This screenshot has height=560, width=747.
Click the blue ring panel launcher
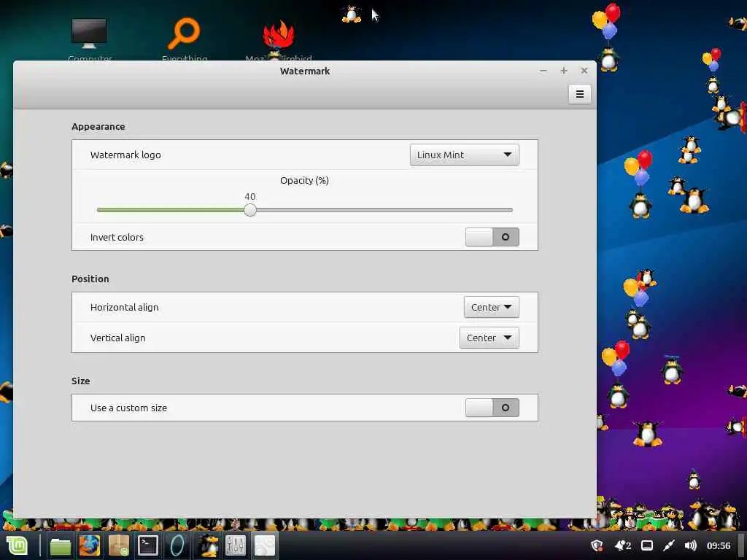[177, 545]
